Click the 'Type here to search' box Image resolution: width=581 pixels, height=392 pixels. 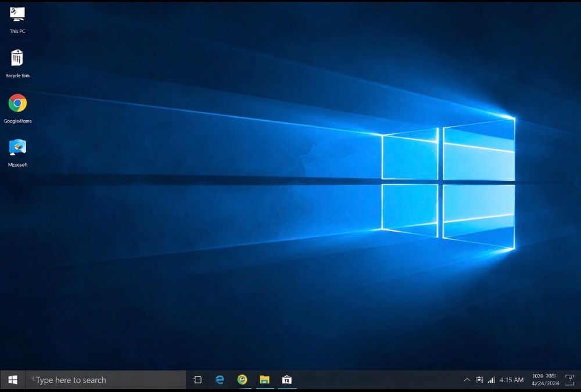[x=106, y=380]
